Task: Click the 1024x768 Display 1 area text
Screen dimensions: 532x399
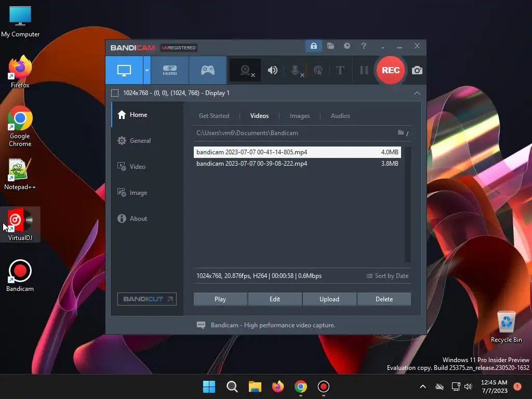Action: 176,93
